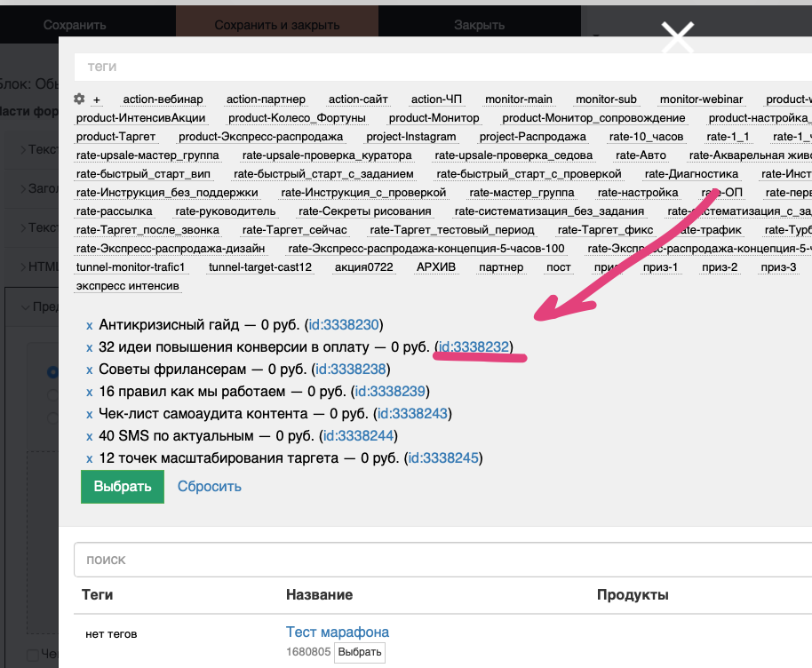Pick the «product-ИнтенсивАкции» tag
812x668 pixels.
pos(141,118)
